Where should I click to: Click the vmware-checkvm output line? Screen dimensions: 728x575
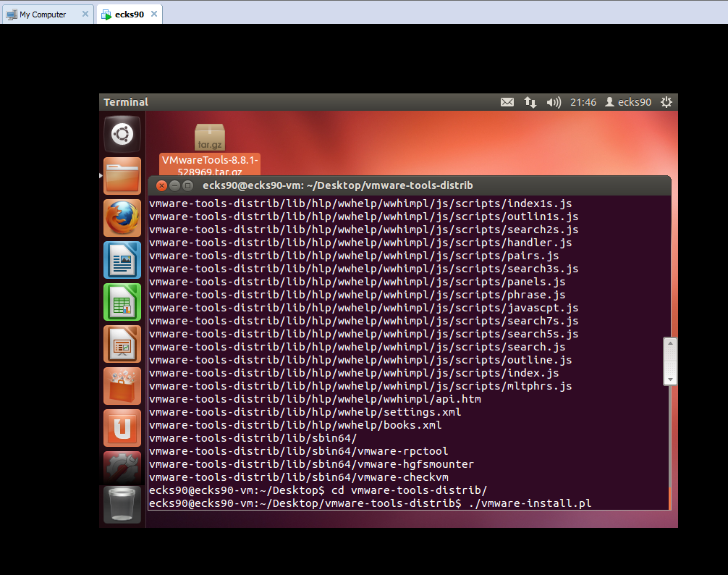click(299, 477)
